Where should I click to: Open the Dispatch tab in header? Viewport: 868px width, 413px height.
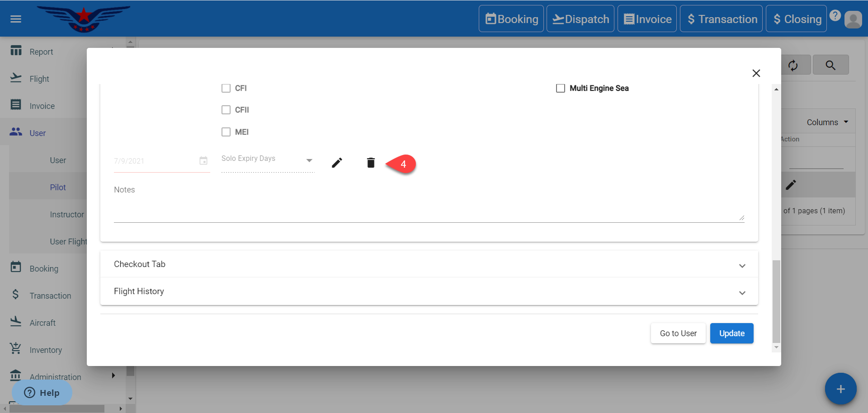pyautogui.click(x=580, y=19)
